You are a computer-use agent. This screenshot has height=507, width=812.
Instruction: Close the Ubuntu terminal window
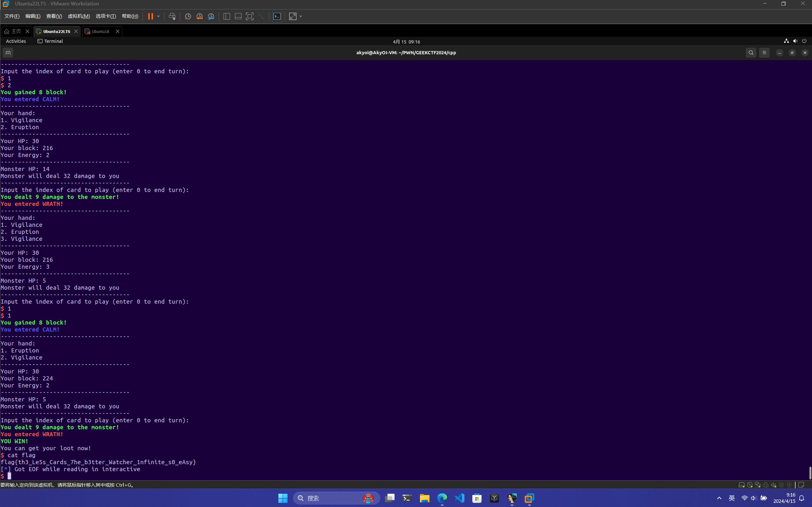[x=805, y=53]
